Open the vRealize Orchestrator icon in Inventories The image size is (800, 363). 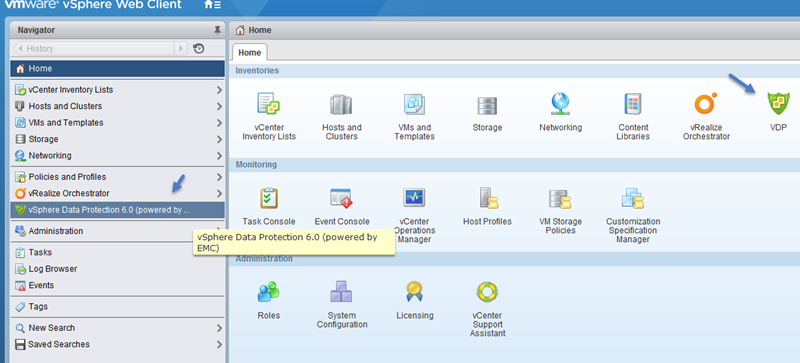point(706,104)
